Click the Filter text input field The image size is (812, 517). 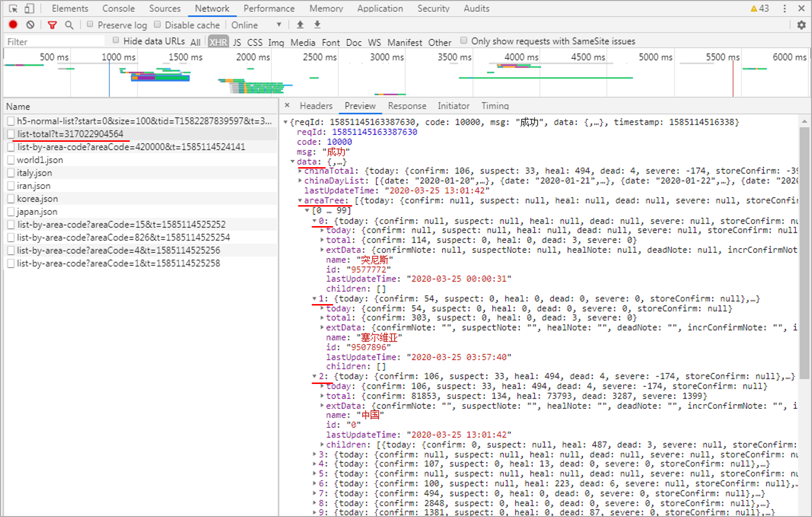tap(55, 41)
